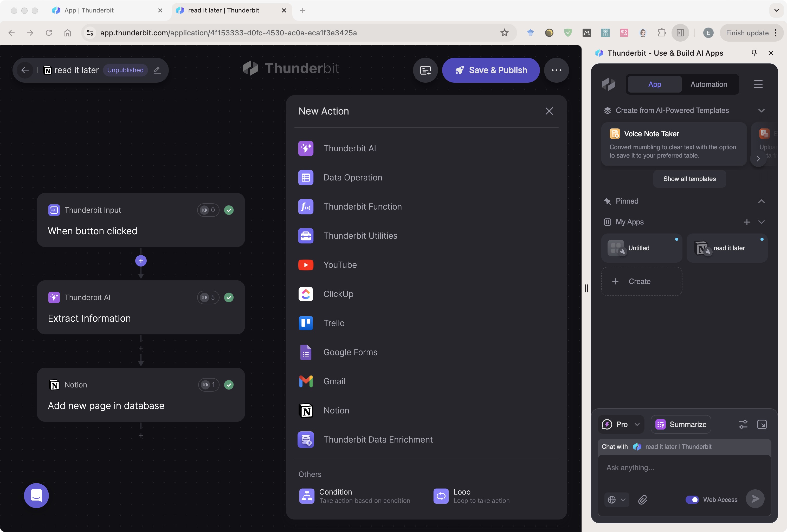The width and height of the screenshot is (787, 532).
Task: Pick the Gmail action
Action: click(334, 381)
